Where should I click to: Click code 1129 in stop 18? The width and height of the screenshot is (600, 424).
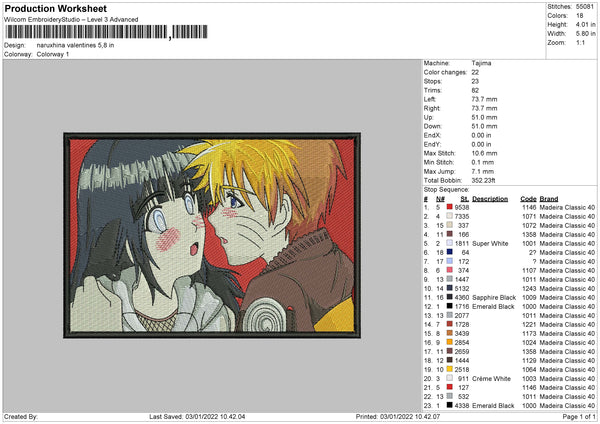[x=530, y=360]
